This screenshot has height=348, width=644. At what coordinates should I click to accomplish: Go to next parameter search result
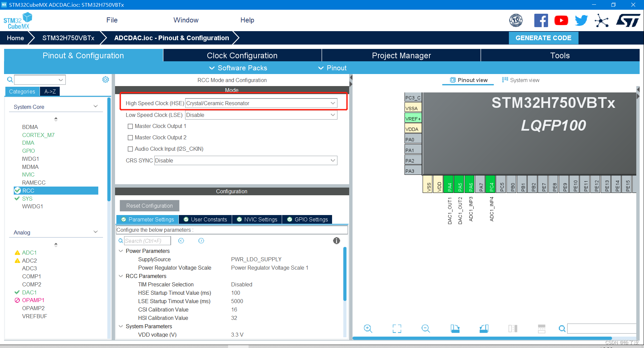click(201, 240)
